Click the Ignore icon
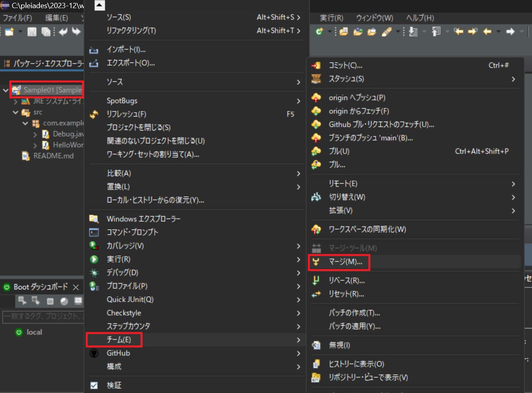Image resolution: width=532 pixels, height=393 pixels. coord(316,345)
